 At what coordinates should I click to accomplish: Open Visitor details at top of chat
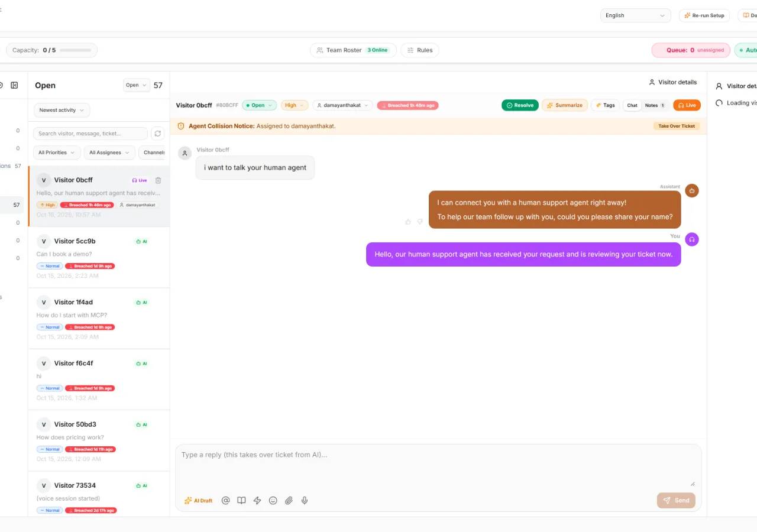click(x=673, y=82)
